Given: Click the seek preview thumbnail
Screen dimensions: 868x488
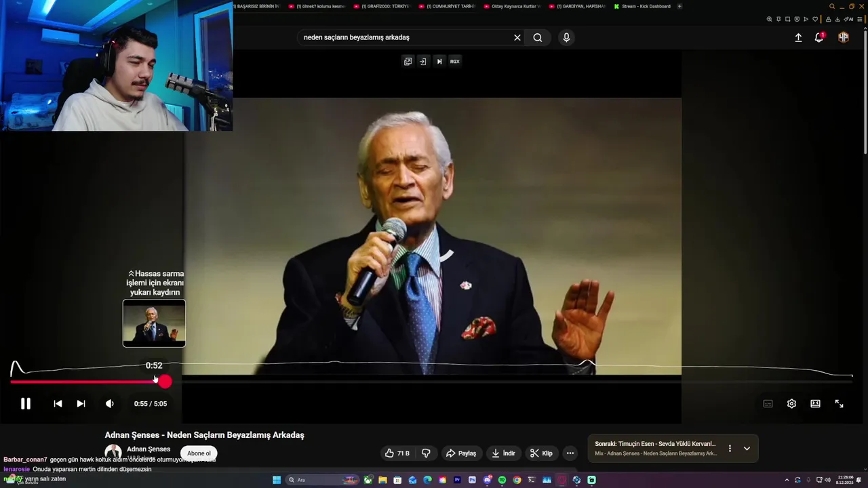Looking at the screenshot, I should pos(154,323).
